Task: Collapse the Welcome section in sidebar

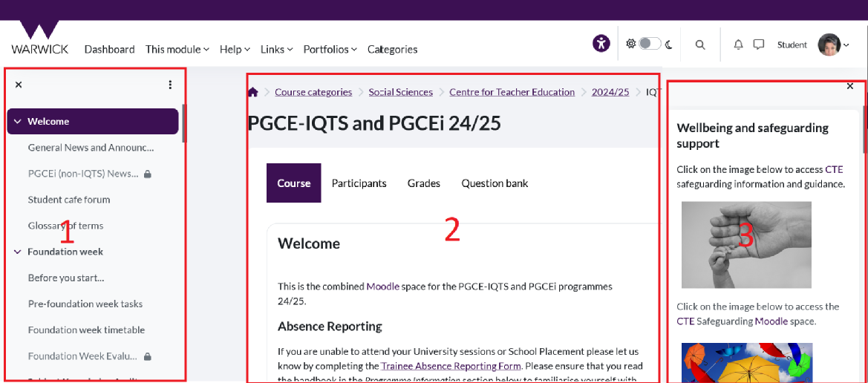Action: point(17,122)
